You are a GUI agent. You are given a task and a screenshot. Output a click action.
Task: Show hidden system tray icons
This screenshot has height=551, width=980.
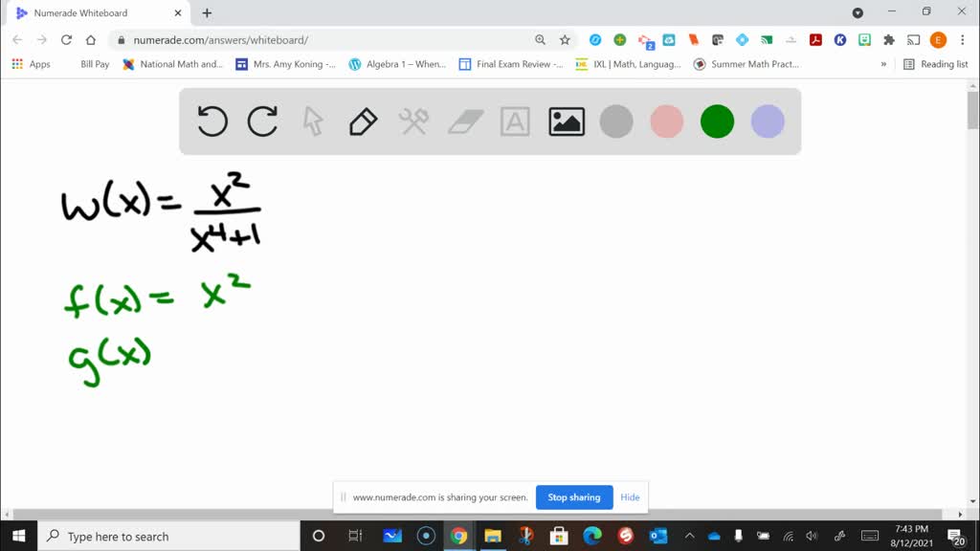click(689, 537)
